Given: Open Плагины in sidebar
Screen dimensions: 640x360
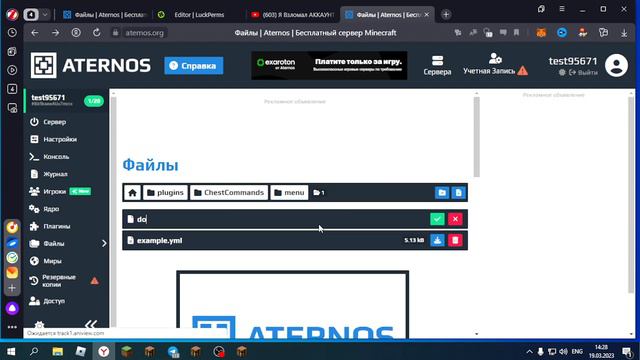Looking at the screenshot, I should click(x=57, y=226).
